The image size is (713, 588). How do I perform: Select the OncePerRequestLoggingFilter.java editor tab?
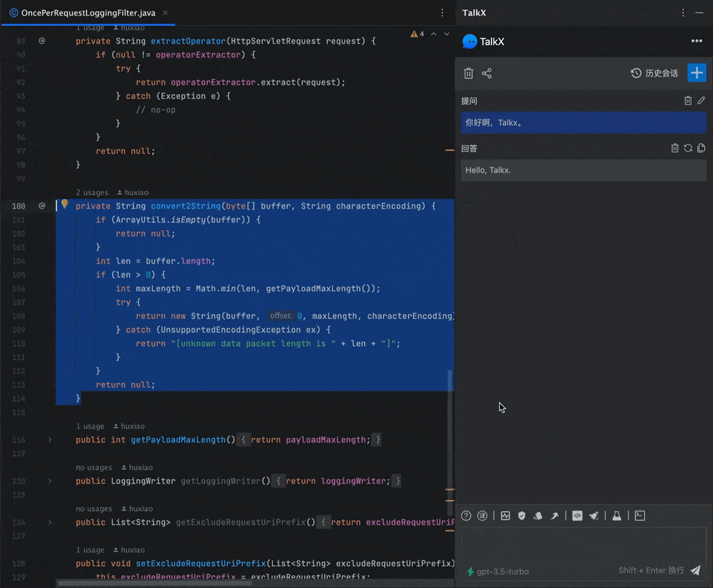tap(88, 13)
